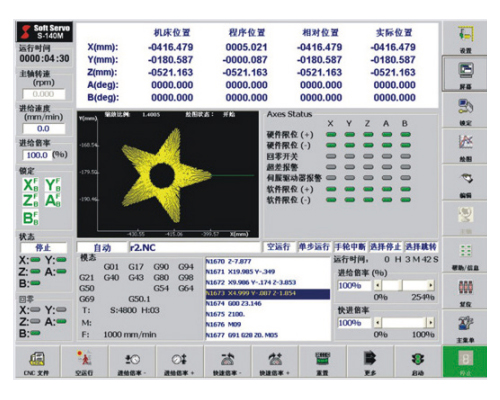This screenshot has height=400, width=500.
Task: Click the green 停止 stop button
Action: coord(465,362)
